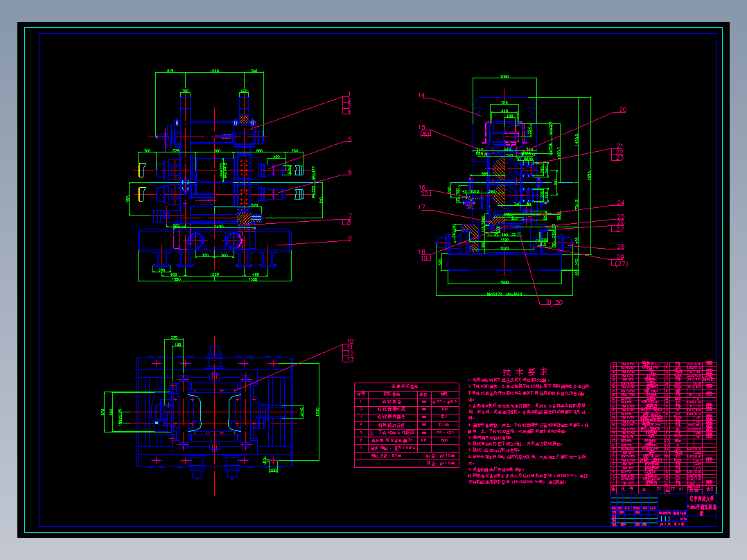Click part balloon number 1 in front view
The height and width of the screenshot is (560, 747).
click(349, 94)
